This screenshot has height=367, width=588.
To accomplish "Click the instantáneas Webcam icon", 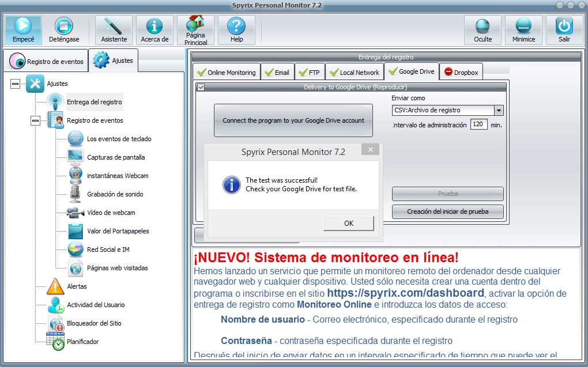I will pyautogui.click(x=76, y=176).
